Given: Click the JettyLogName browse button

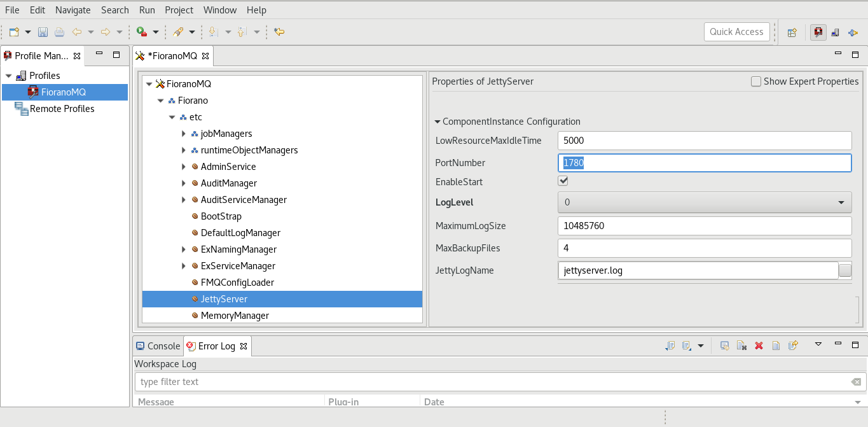Looking at the screenshot, I should pos(845,270).
